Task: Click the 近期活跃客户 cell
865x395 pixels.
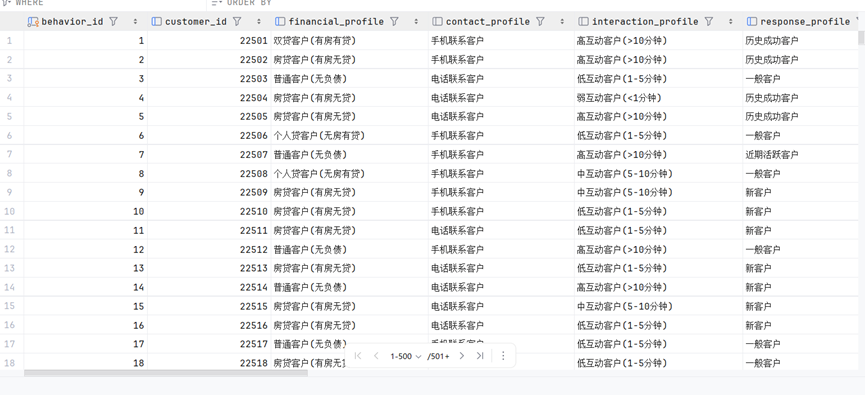Action: click(800, 154)
